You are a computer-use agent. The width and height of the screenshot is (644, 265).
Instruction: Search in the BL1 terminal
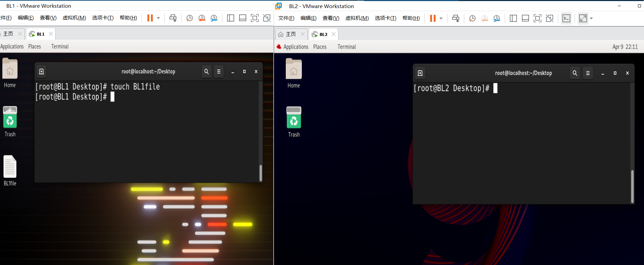point(206,72)
